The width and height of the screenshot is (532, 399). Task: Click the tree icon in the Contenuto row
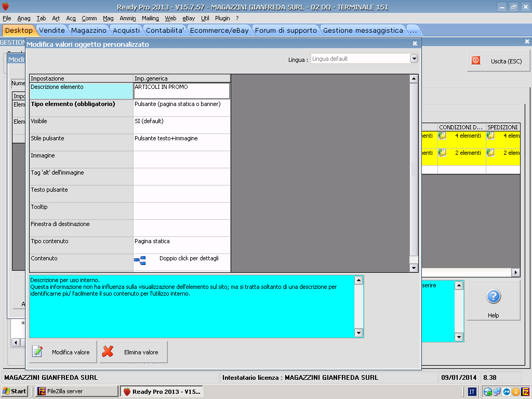[x=140, y=261]
